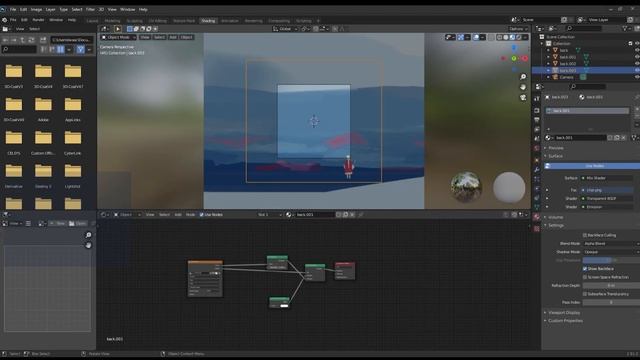Enable Subsurface Translucency checkbox
The image size is (640, 360).
585,294
